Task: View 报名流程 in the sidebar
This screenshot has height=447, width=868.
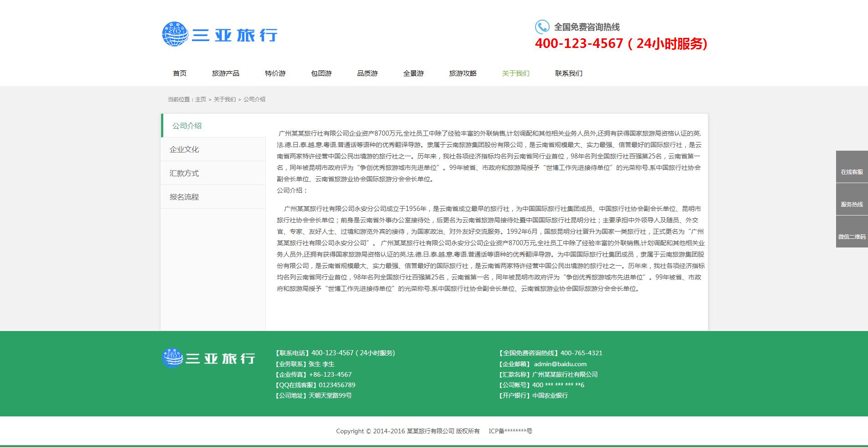Action: pyautogui.click(x=184, y=197)
